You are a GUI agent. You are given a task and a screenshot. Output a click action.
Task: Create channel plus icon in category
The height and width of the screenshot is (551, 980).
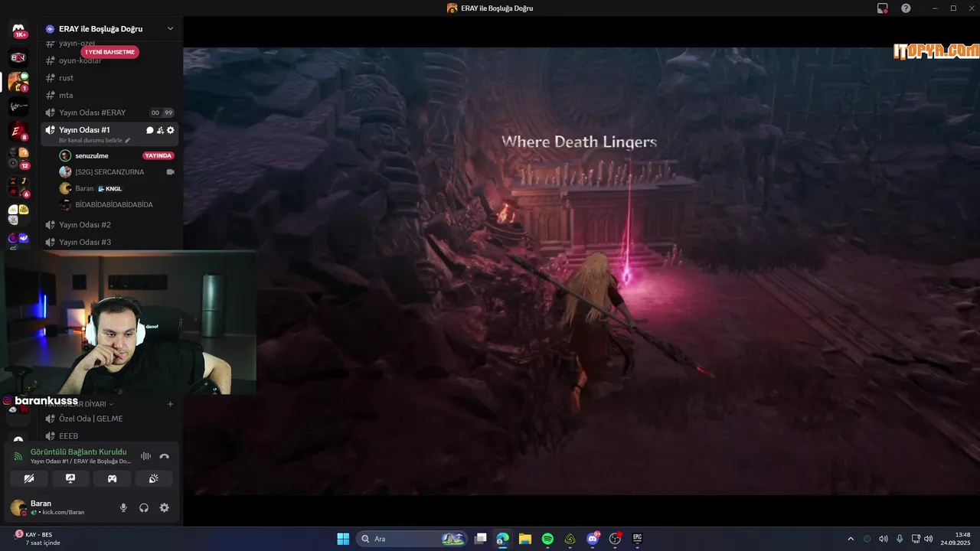click(170, 404)
